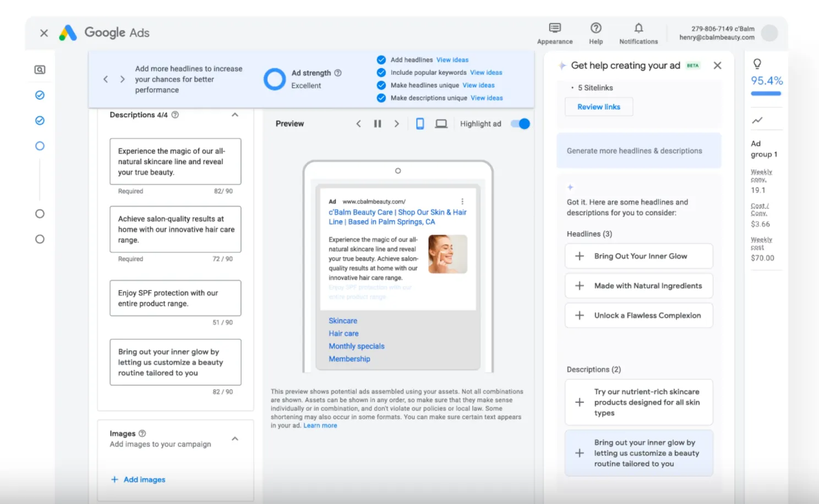Edit the 'Bring out your inner glow' description field
The image size is (819, 504).
(176, 362)
